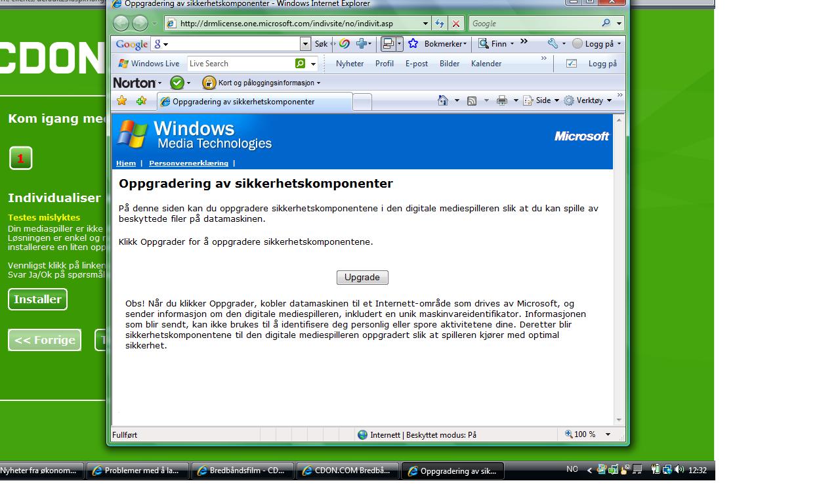Viewport: 840px width, 504px height.
Task: Click the Windows Live Logg på button
Action: click(602, 64)
